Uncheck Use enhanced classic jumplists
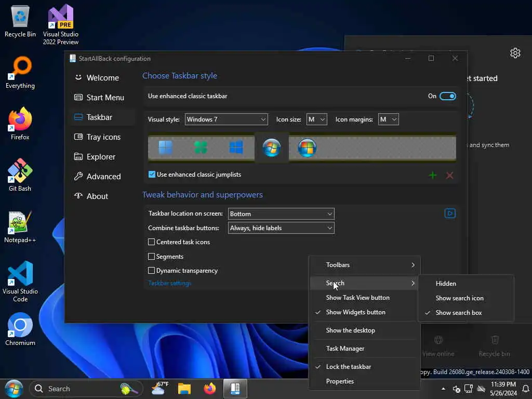The height and width of the screenshot is (399, 532). (x=152, y=175)
